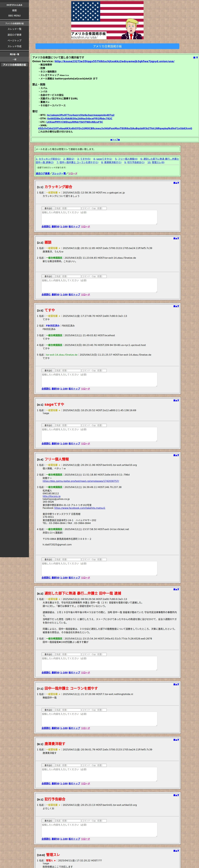This screenshot has height=868, width=199.
Task: Click リロード in the 雑談 thread footer
Action: coord(85,295)
